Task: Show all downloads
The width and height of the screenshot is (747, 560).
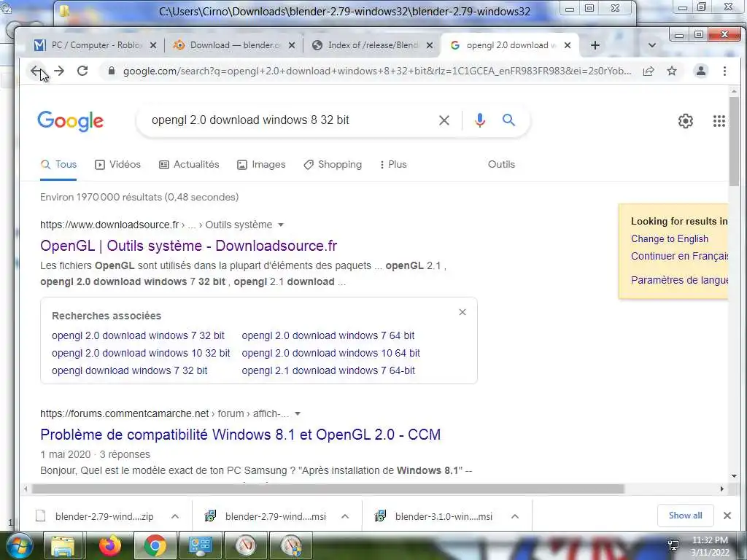Action: pos(685,516)
